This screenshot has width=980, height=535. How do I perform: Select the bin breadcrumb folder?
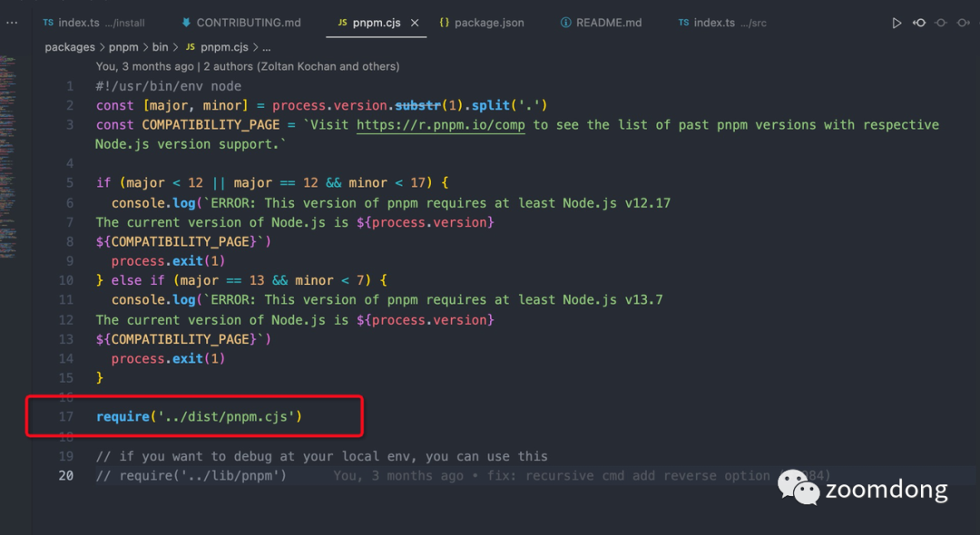tap(160, 47)
